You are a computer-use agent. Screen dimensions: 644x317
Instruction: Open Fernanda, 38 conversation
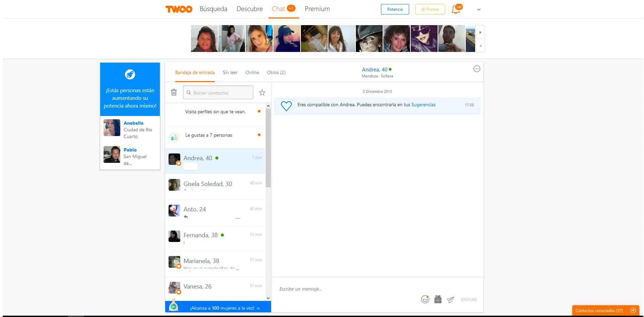[215, 238]
